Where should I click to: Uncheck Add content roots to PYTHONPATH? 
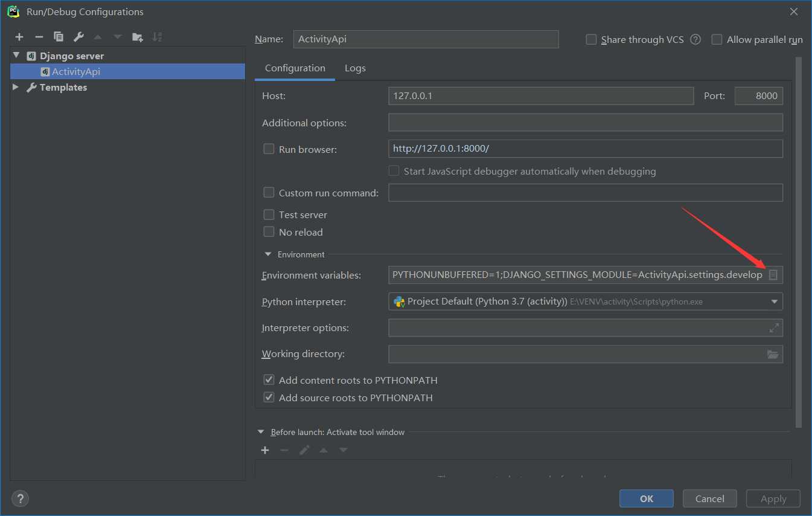pos(269,380)
